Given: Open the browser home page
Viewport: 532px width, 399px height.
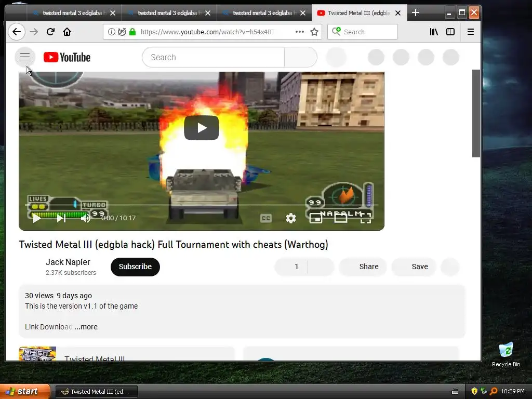Looking at the screenshot, I should 67,32.
